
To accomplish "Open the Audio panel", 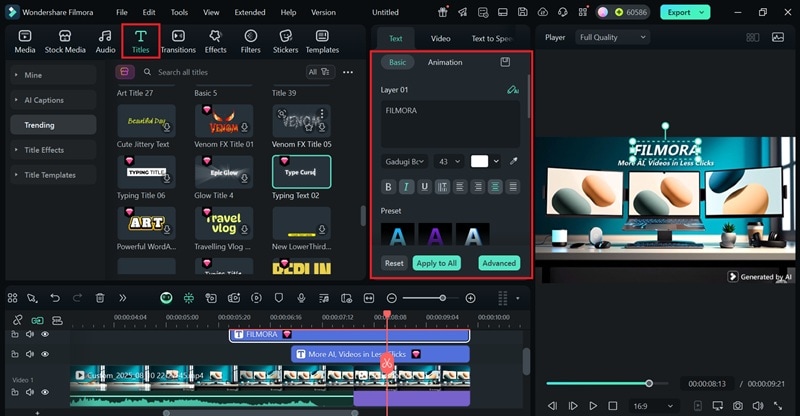I will click(105, 41).
